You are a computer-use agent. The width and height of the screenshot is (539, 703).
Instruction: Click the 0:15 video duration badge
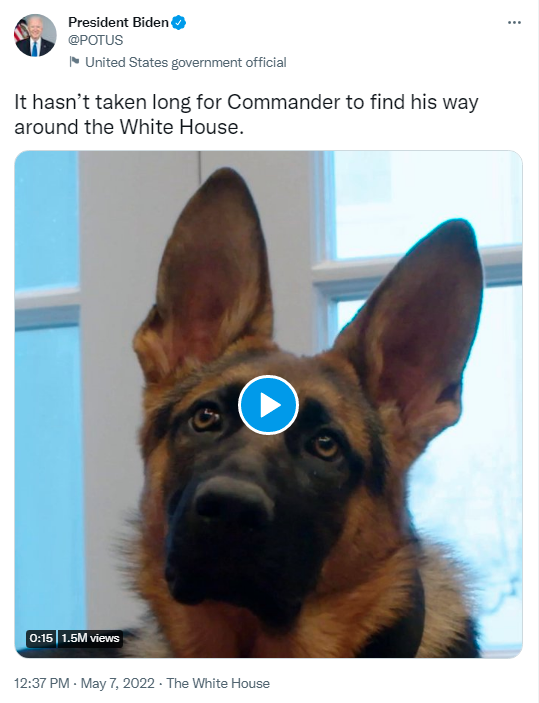[42, 638]
